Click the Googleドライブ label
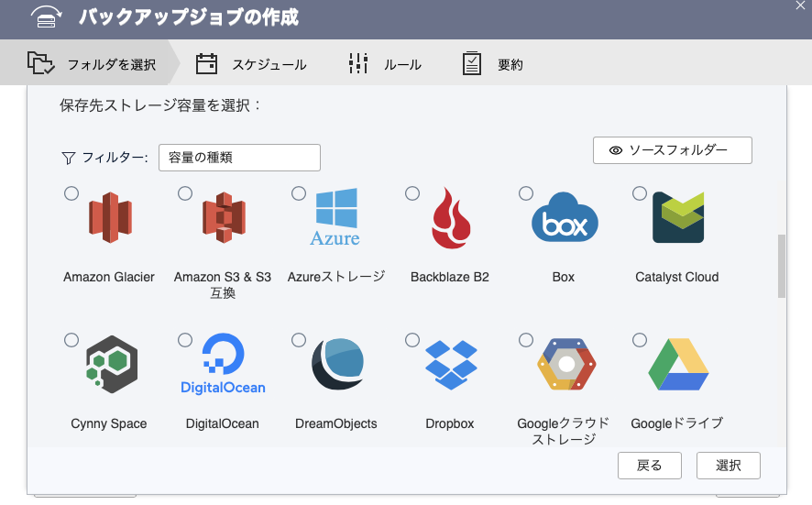Screen dimensions: 812x505 (677, 423)
